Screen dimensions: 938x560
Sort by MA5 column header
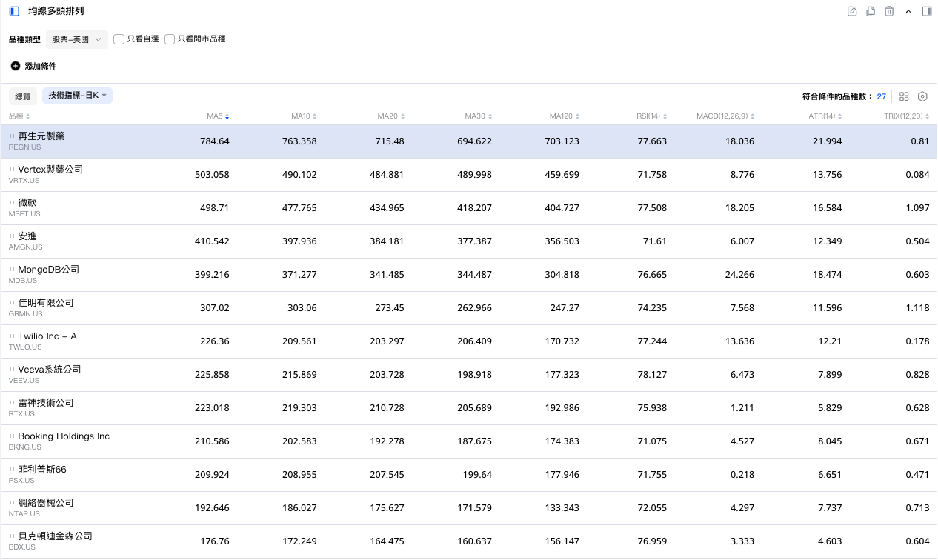(x=218, y=116)
